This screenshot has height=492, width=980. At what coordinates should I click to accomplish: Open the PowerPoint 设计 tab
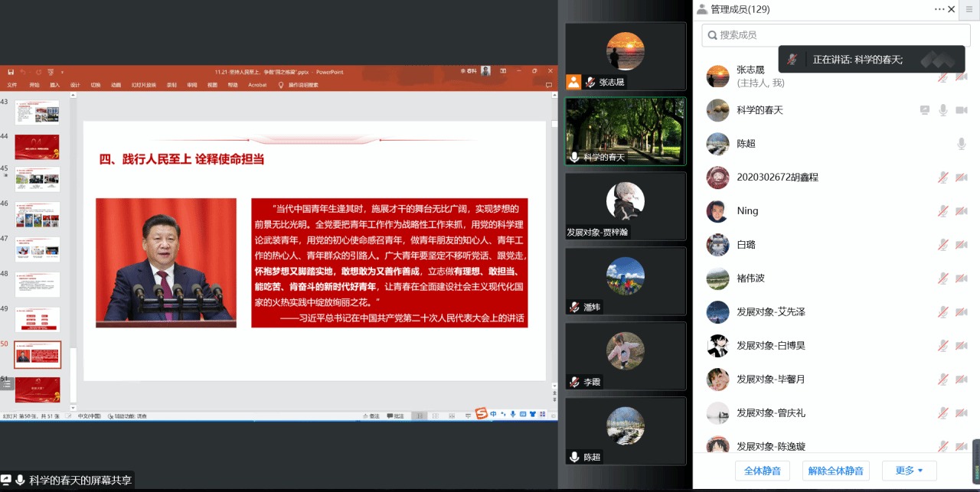(75, 85)
